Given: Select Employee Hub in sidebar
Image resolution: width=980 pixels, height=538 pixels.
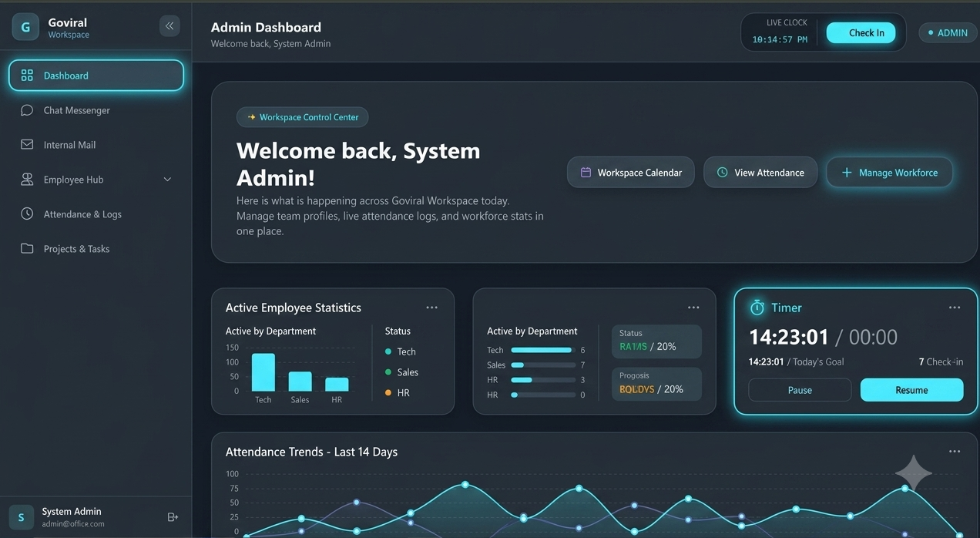Looking at the screenshot, I should pos(96,180).
